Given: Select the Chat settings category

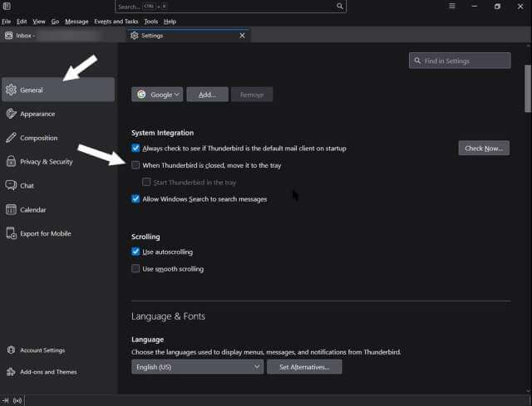Looking at the screenshot, I should coord(58,185).
